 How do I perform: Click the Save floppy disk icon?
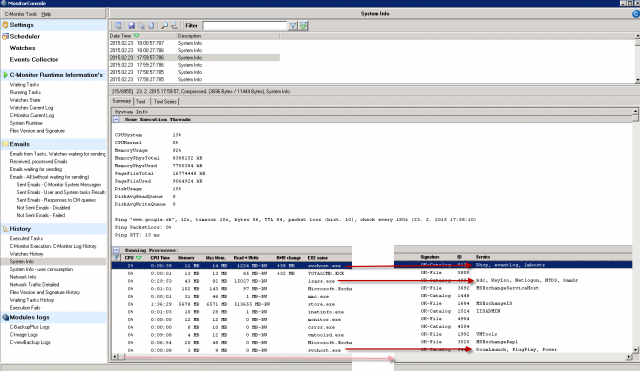(x=131, y=26)
